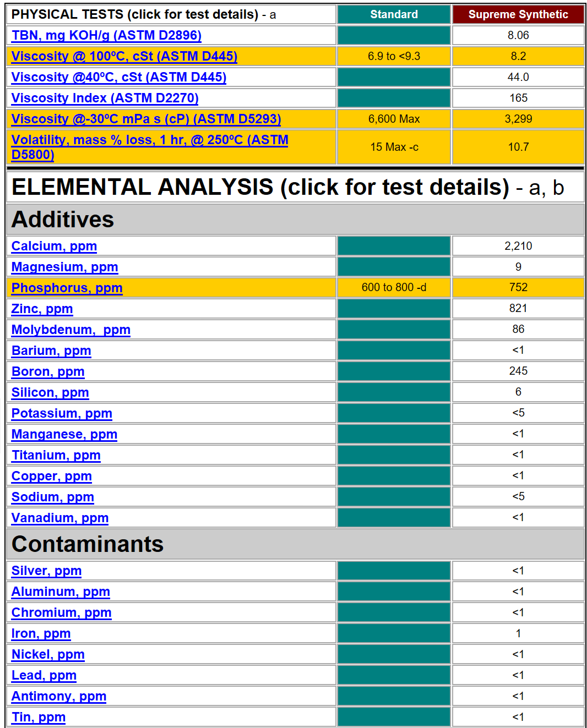Select the 600 to 800 -d standard cell

[394, 288]
